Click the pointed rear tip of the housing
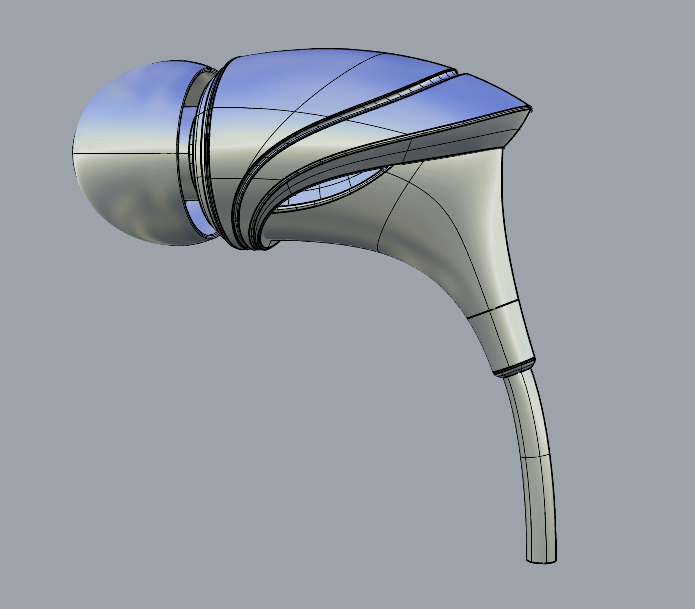The image size is (695, 609). (x=527, y=106)
